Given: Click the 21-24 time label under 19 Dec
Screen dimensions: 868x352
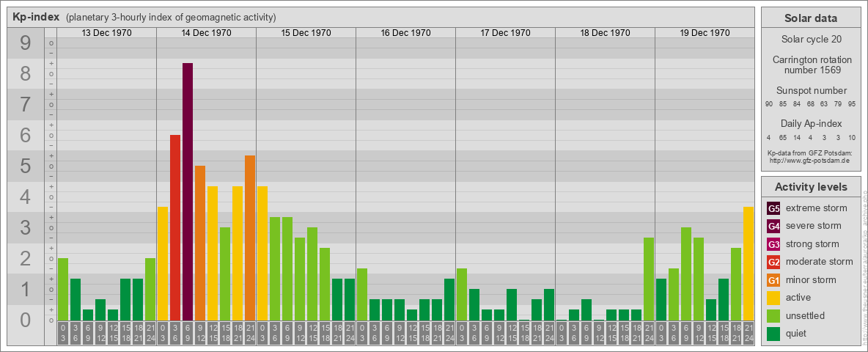Looking at the screenshot, I should 749,333.
